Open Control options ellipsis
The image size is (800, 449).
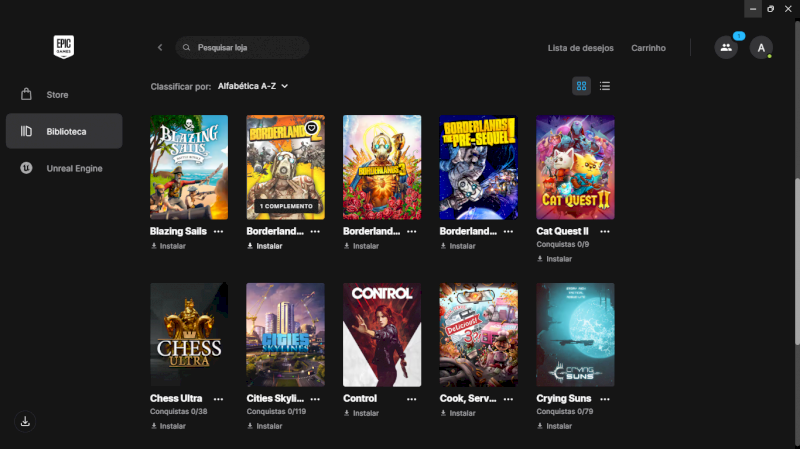coord(412,399)
